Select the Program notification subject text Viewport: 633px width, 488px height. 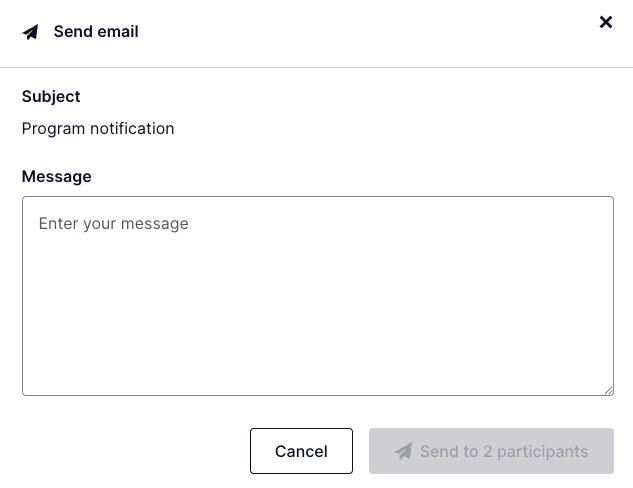(98, 128)
